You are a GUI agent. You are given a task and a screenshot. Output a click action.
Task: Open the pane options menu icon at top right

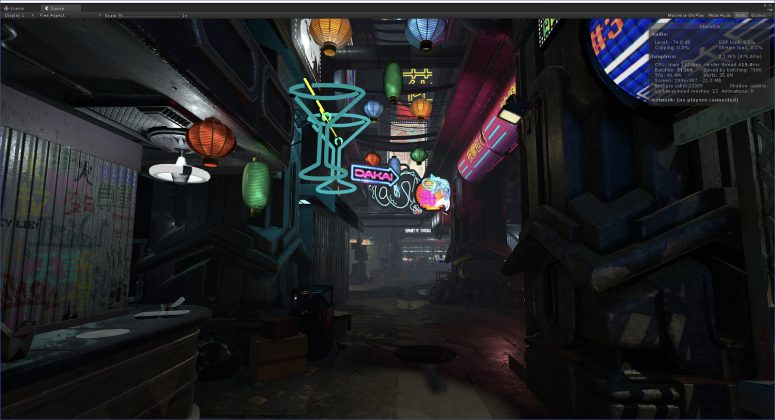[769, 6]
